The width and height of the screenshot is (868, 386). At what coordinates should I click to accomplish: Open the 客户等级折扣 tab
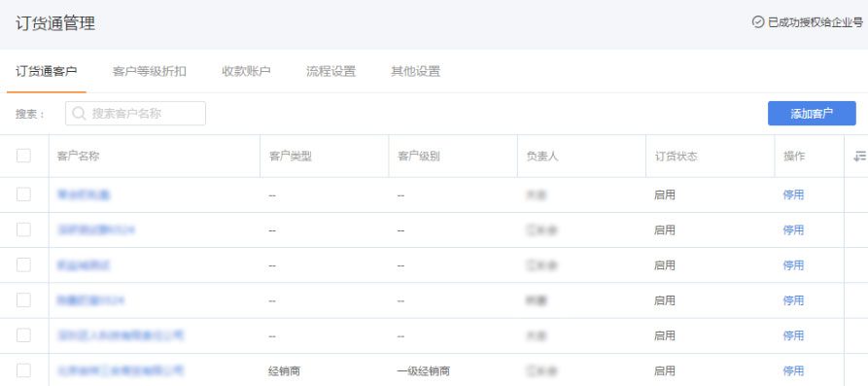click(149, 71)
